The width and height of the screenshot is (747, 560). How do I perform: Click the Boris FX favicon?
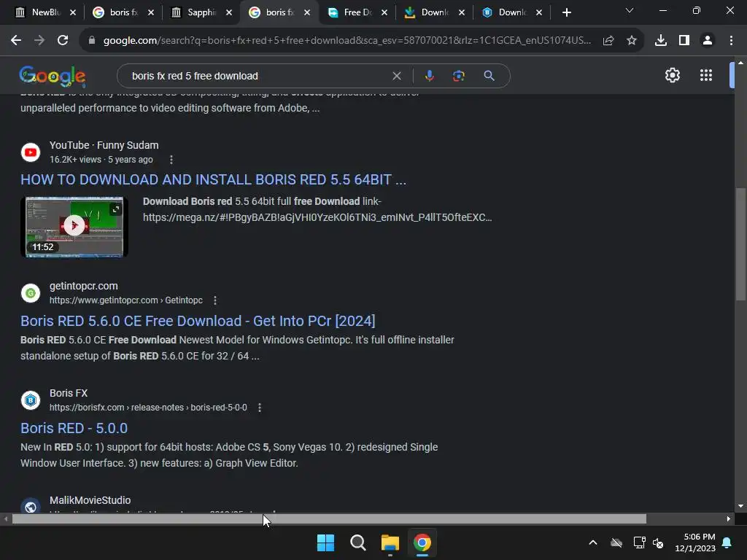coord(31,400)
